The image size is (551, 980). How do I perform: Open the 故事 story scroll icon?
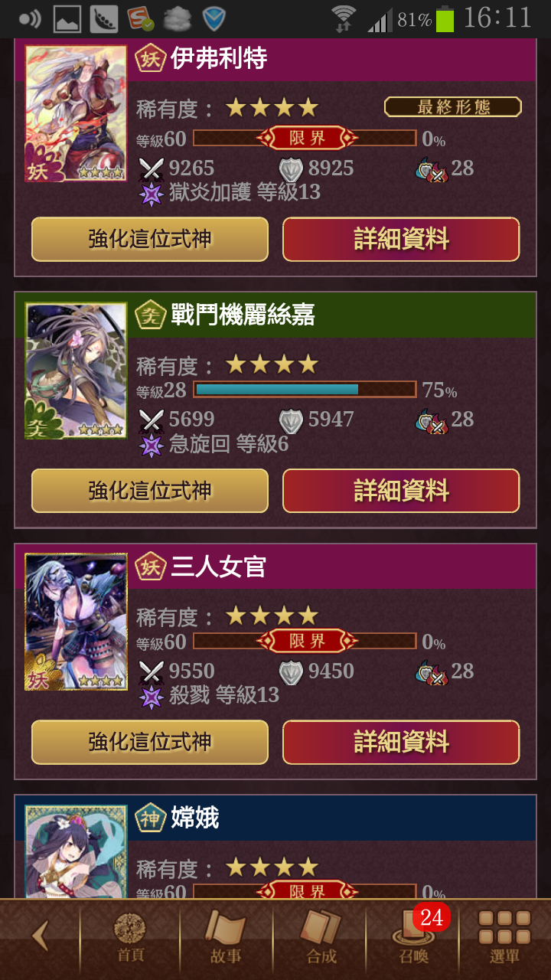point(225,939)
